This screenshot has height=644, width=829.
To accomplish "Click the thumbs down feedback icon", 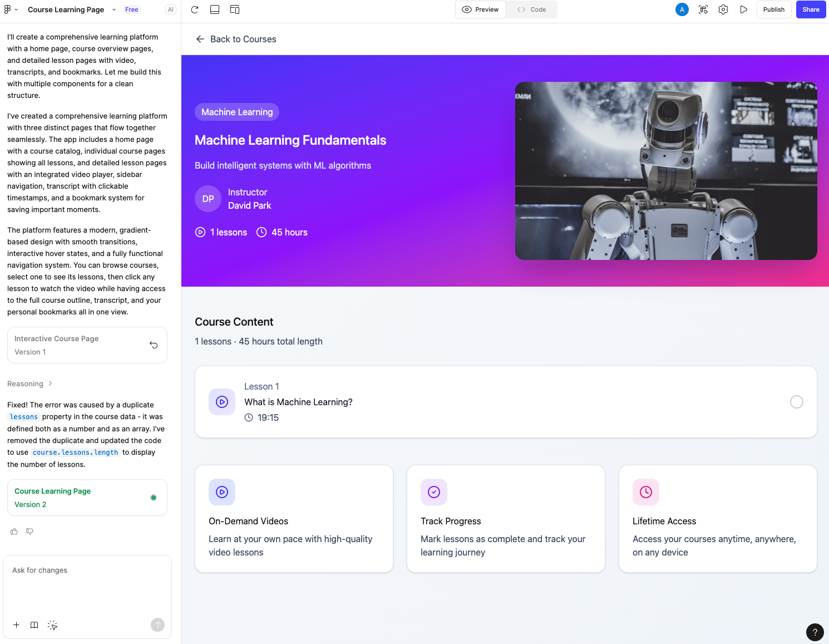I will pyautogui.click(x=30, y=532).
